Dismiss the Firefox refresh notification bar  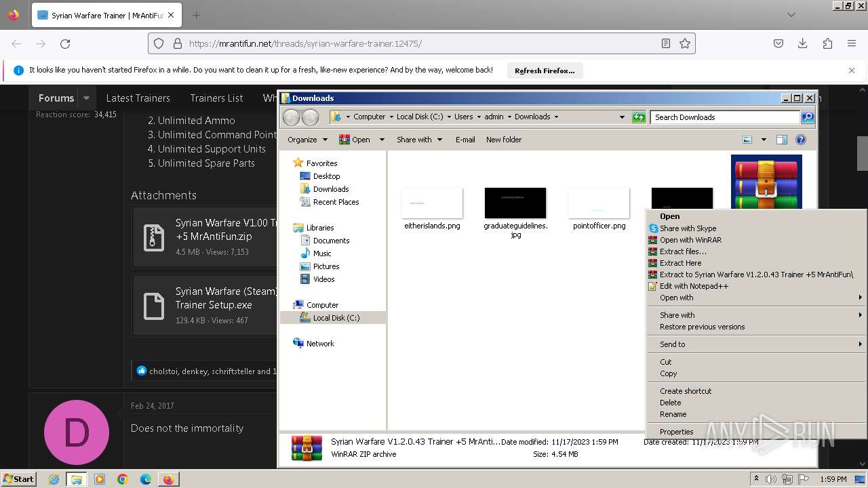[x=852, y=70]
